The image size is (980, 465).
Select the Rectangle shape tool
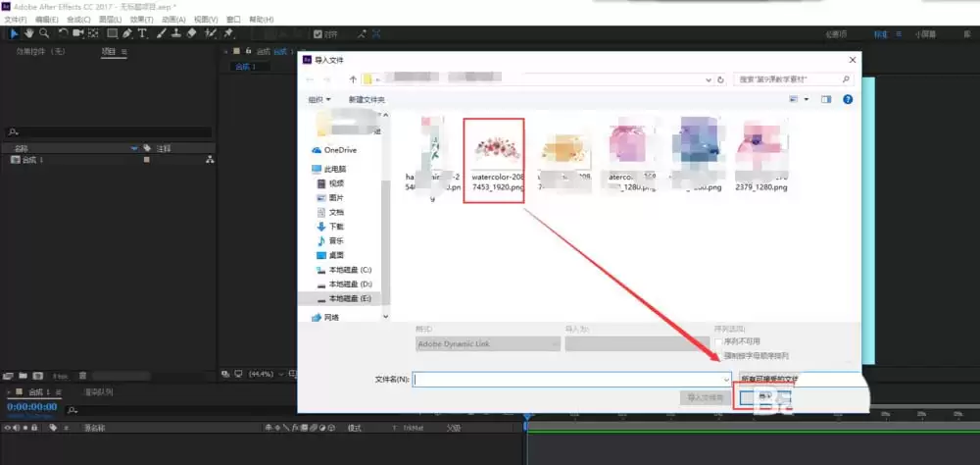click(x=113, y=33)
